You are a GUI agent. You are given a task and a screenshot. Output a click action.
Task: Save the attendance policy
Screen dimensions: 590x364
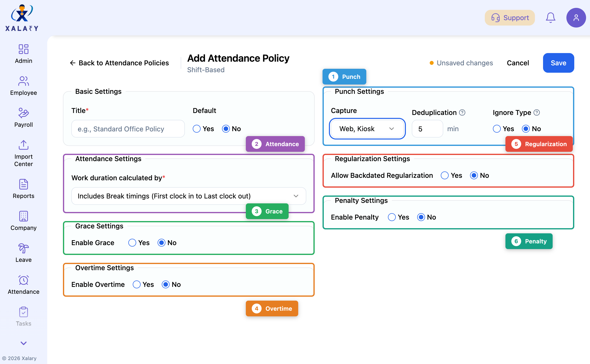[x=558, y=63]
